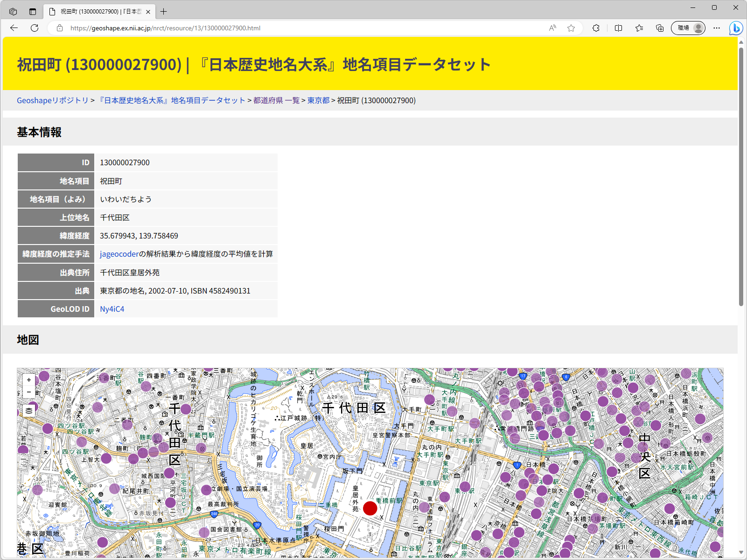Open the 職場 profile menu
The image size is (747, 560).
click(x=688, y=28)
